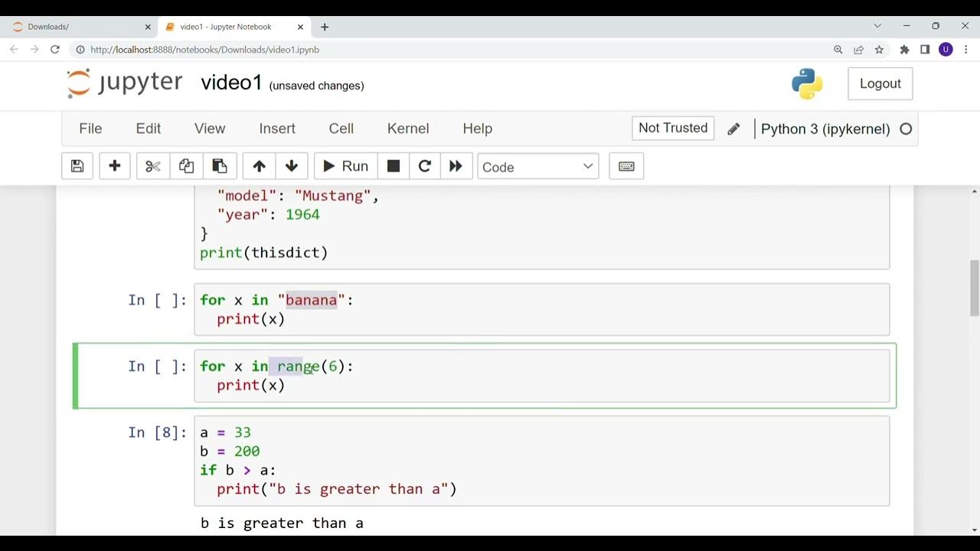The width and height of the screenshot is (980, 551).
Task: Click the scrollbar down arrow
Action: point(975,530)
